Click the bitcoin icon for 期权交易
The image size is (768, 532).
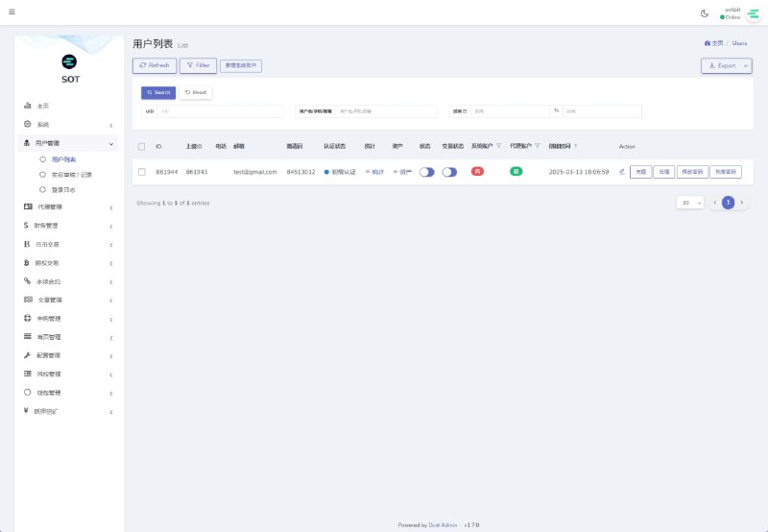point(27,263)
